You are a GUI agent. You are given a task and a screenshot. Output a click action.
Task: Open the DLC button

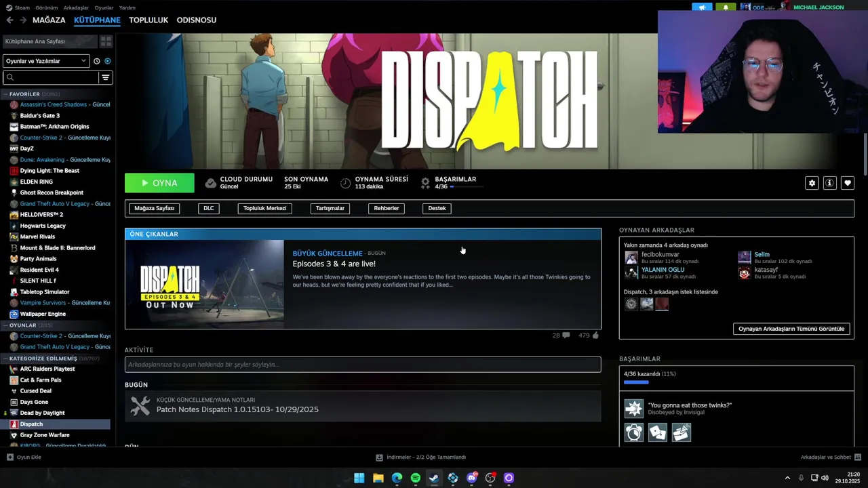(209, 208)
